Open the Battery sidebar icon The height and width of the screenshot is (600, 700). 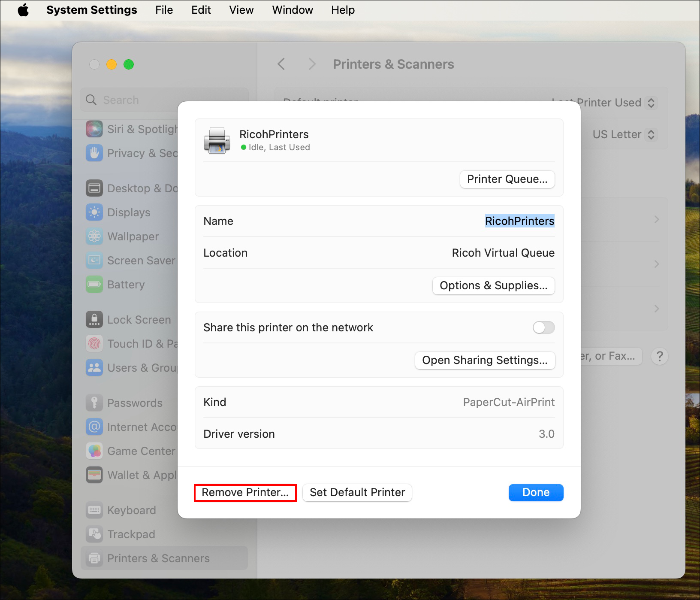(x=94, y=285)
